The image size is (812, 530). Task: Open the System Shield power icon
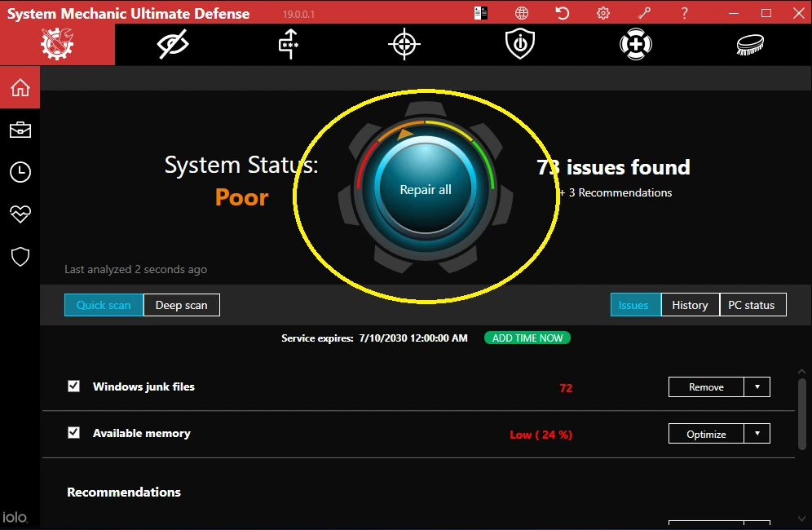[520, 44]
